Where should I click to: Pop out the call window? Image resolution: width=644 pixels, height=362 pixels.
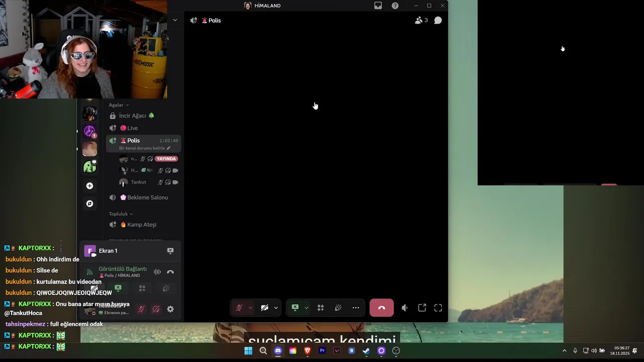(422, 308)
